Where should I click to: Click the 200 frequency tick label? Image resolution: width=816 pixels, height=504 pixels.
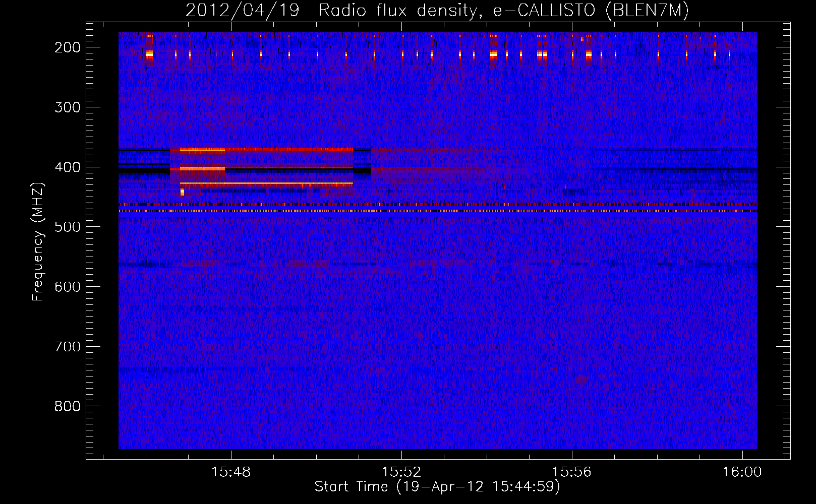coord(68,47)
